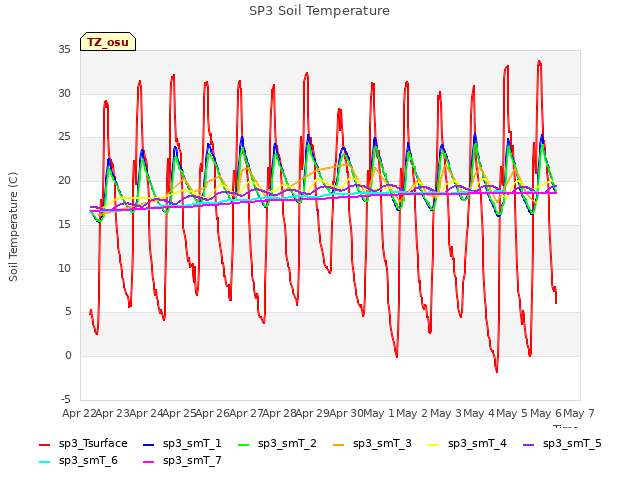Click the 10 y-axis tick label
The image size is (640, 480).
click(x=64, y=268)
